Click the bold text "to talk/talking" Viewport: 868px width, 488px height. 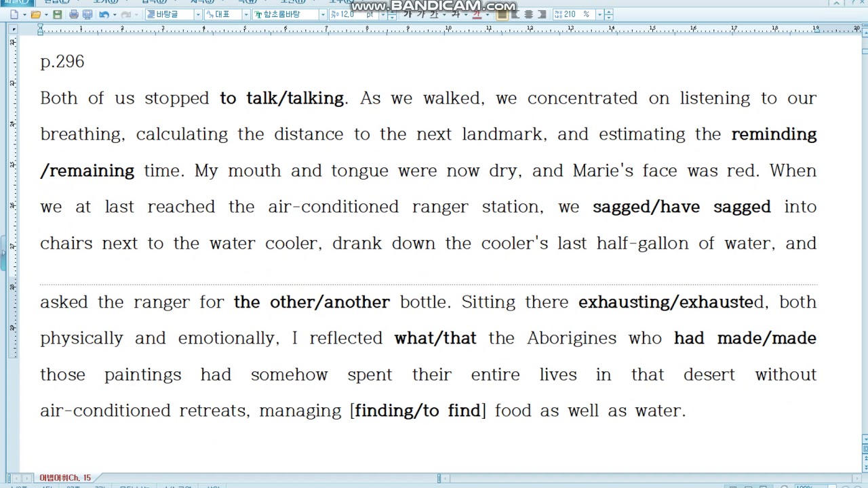pos(281,98)
